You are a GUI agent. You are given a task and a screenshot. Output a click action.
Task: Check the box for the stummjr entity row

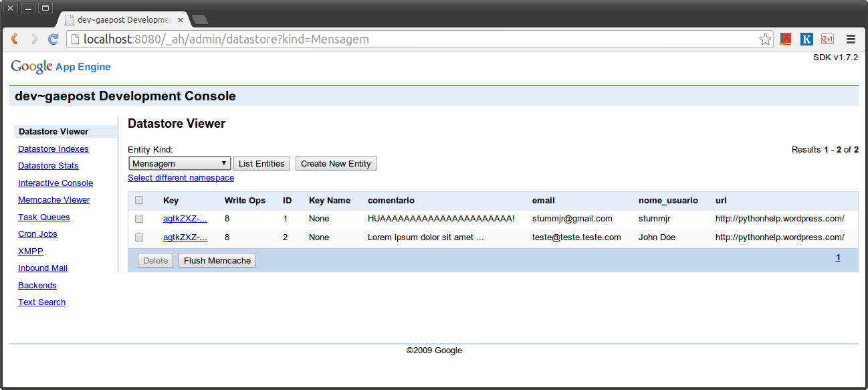(x=139, y=219)
